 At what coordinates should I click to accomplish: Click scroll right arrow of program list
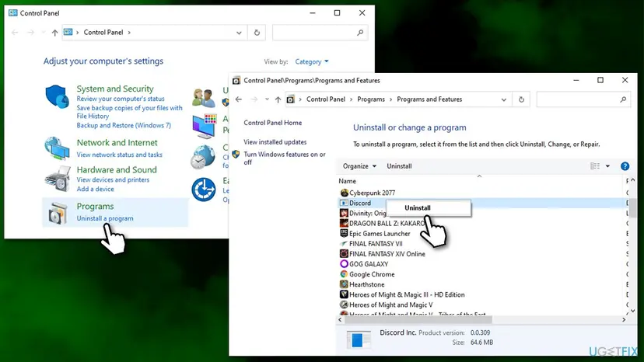[x=624, y=319]
